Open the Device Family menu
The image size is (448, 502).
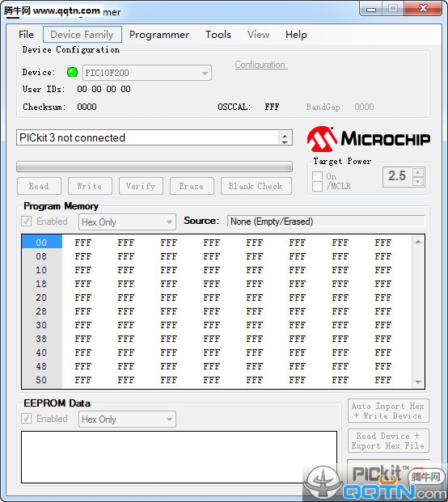coord(82,35)
